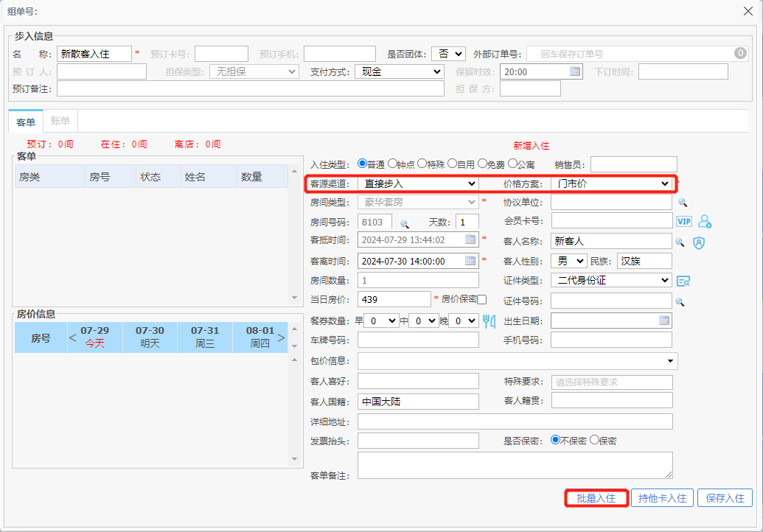This screenshot has width=763, height=532.
Task: Click the 08-01 周四 date column
Action: coord(259,337)
